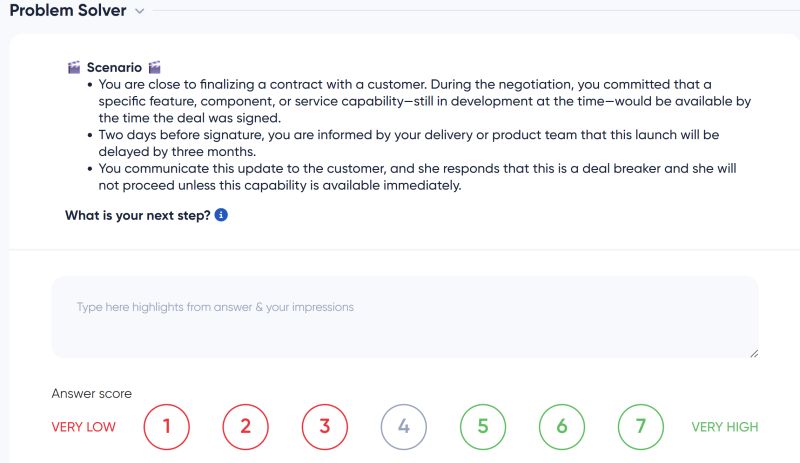
Task: Focus the highlights and impressions text box
Action: [404, 316]
